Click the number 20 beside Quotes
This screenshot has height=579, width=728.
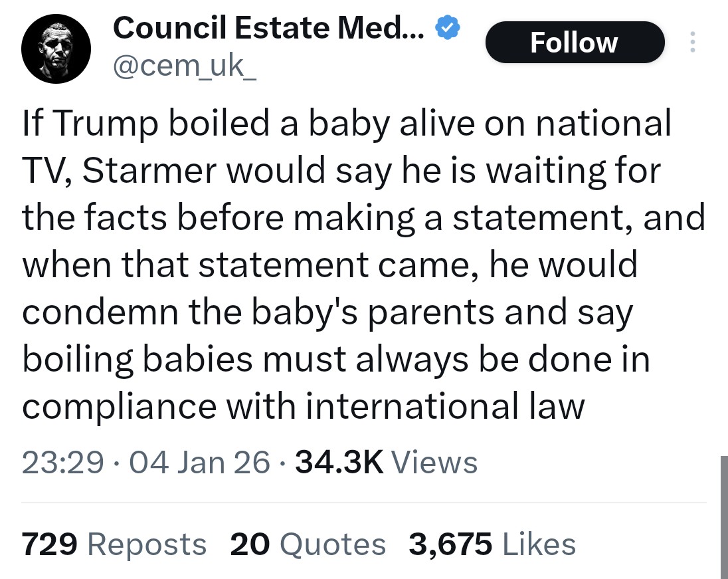coord(250,544)
